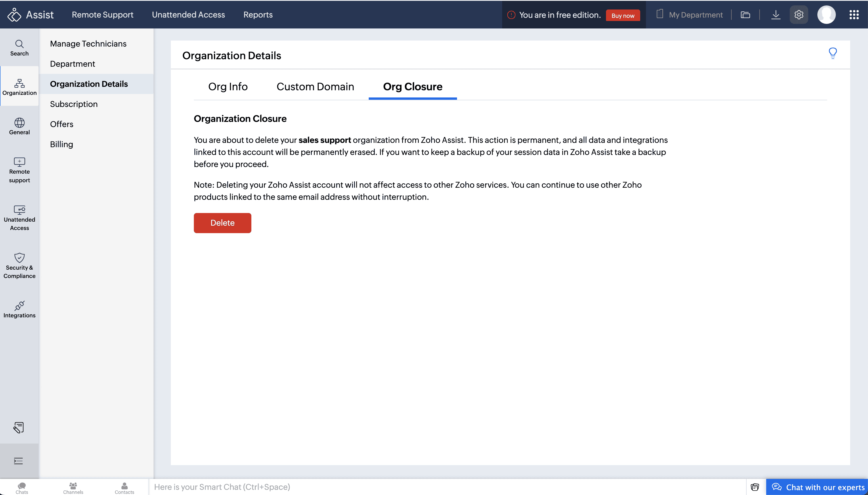Open the user profile avatar menu
This screenshot has width=868, height=495.
point(826,15)
